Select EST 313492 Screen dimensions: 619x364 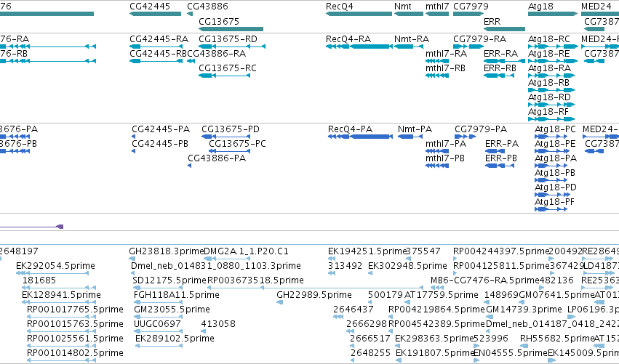point(345,266)
